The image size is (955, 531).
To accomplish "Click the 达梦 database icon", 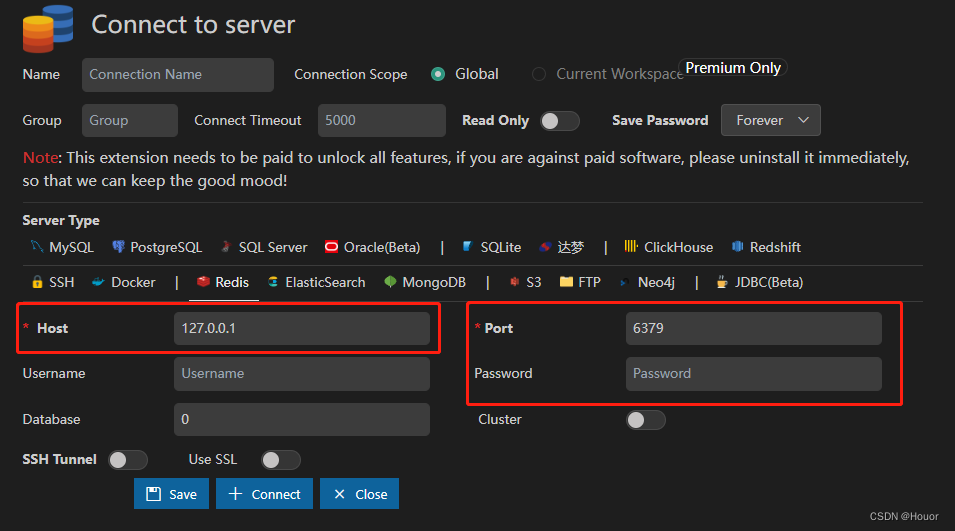I will pyautogui.click(x=545, y=247).
